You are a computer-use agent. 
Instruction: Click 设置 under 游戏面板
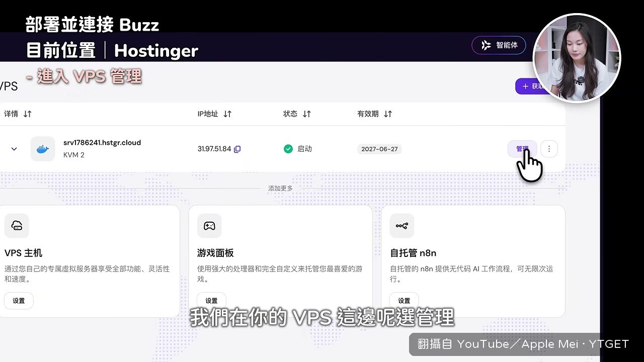(211, 301)
